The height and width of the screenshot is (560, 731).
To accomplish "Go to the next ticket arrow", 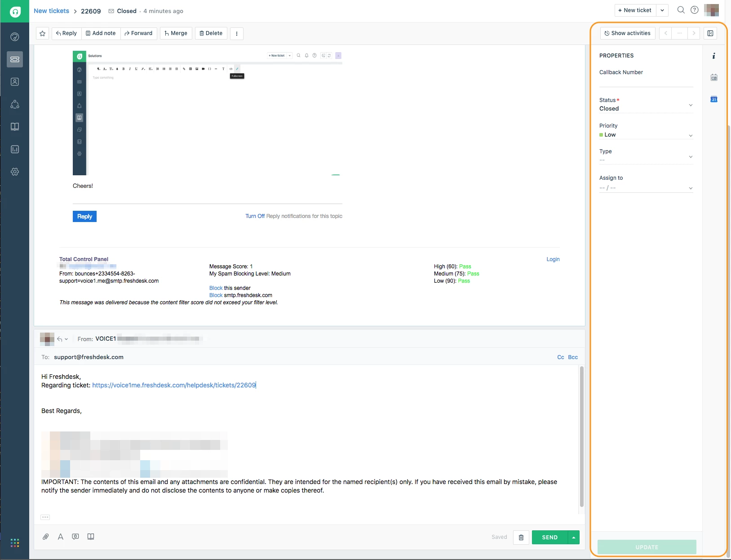I will click(694, 33).
